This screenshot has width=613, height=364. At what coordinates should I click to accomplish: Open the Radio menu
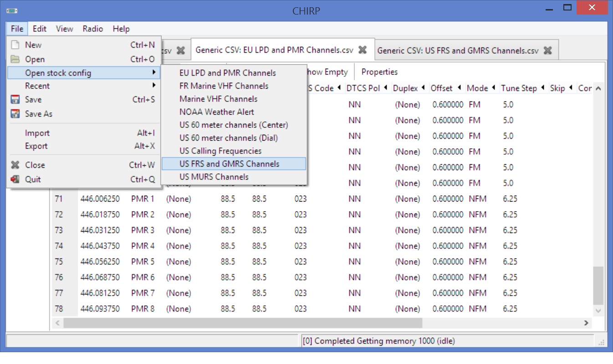92,29
